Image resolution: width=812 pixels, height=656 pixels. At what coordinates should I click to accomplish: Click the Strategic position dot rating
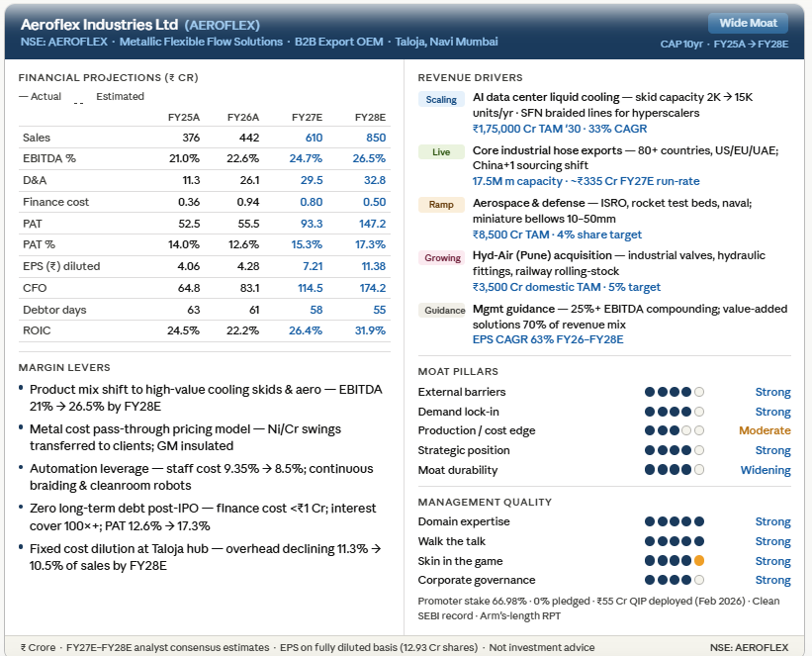pyautogui.click(x=675, y=450)
